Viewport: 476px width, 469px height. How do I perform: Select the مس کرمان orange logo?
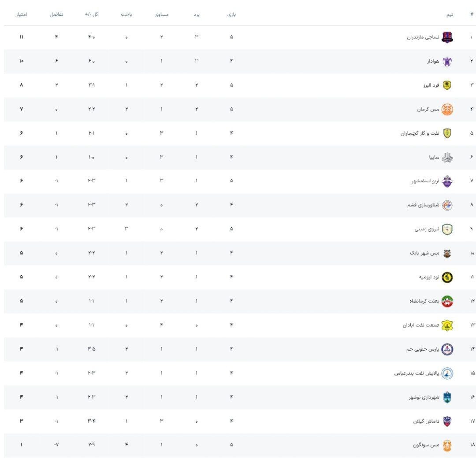point(447,109)
